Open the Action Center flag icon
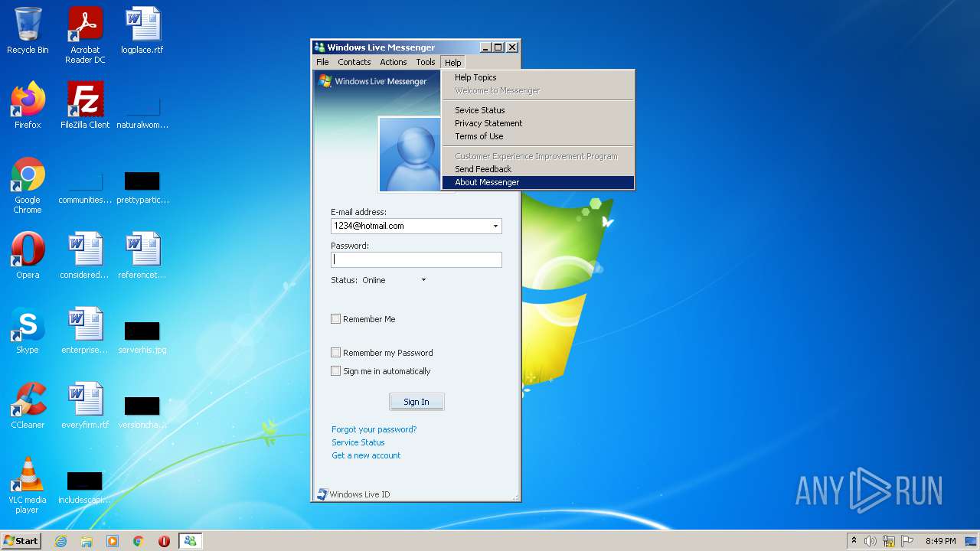980x551 pixels. pos(907,541)
